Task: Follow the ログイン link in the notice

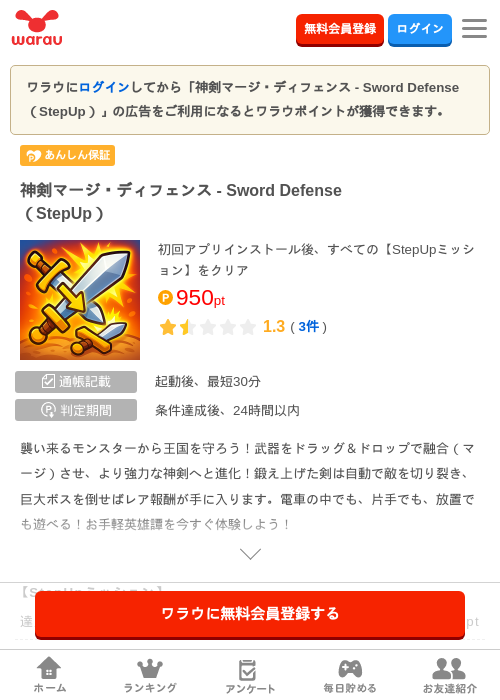Action: 104,88
